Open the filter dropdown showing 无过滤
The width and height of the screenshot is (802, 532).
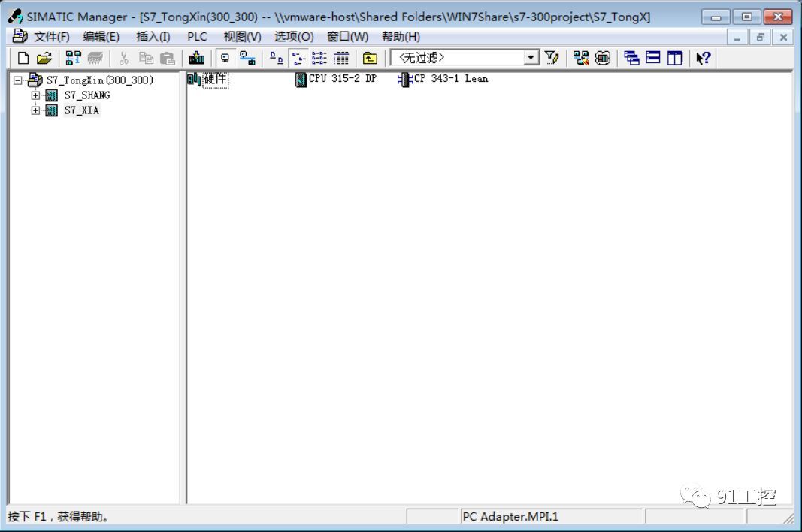531,58
